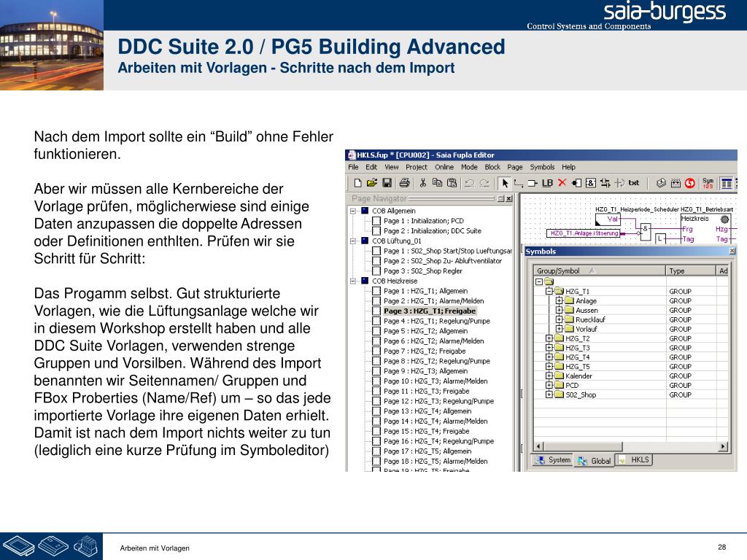The width and height of the screenshot is (747, 560).
Task: Expand the Kalender symbol group
Action: 549,376
